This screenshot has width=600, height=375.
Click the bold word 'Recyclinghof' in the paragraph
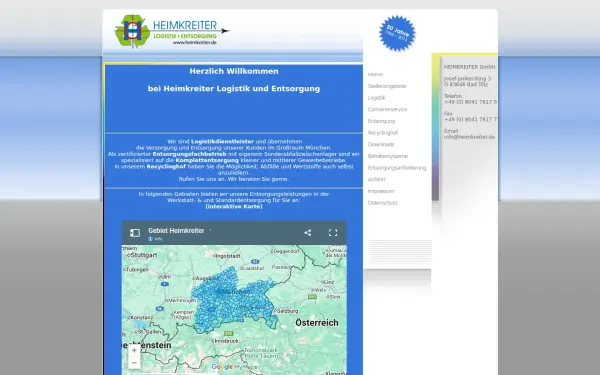(166, 167)
